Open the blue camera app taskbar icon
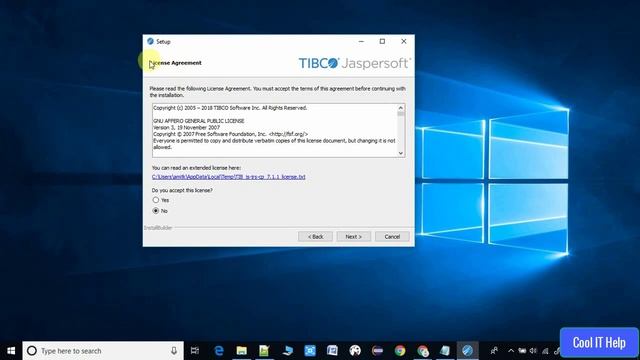This screenshot has width=640, height=360. pyautogui.click(x=310, y=351)
